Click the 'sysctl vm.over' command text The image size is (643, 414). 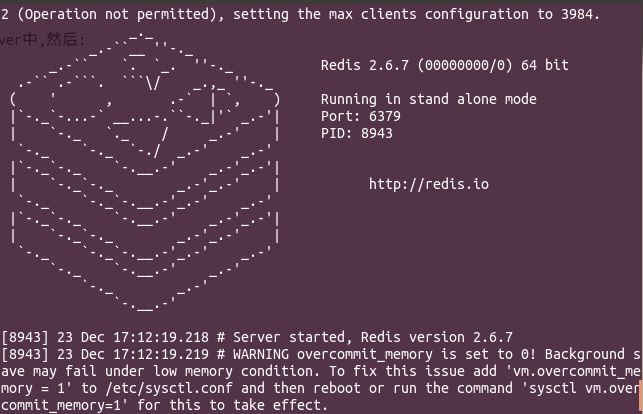point(583,388)
